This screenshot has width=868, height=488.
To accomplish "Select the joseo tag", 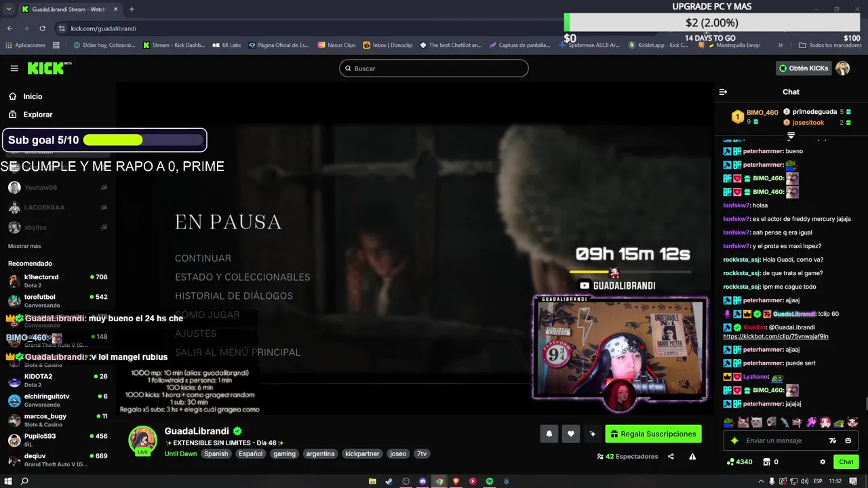I will 398,453.
